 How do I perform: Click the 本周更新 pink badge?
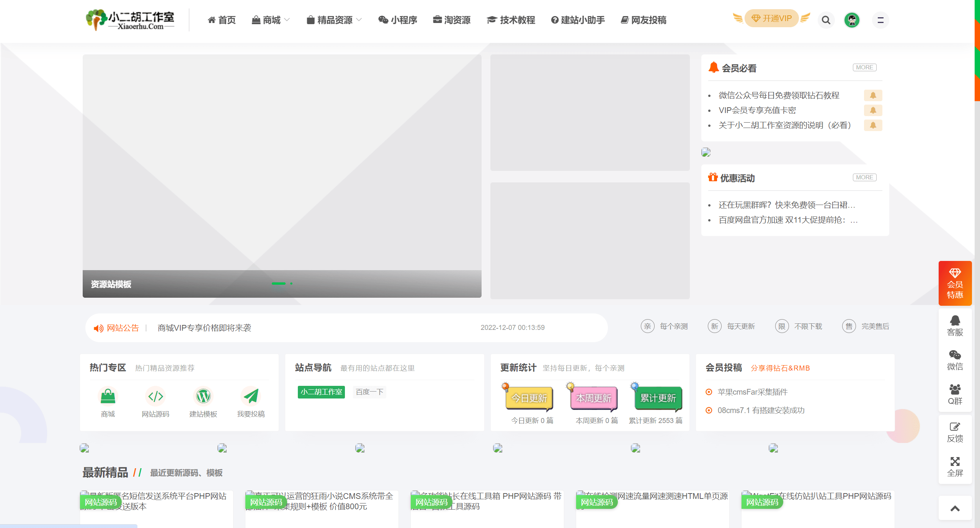tap(593, 397)
